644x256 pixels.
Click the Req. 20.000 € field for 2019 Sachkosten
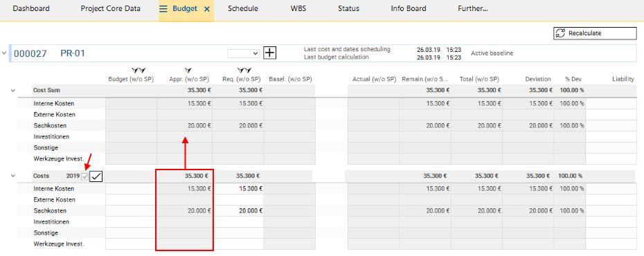pyautogui.click(x=238, y=211)
